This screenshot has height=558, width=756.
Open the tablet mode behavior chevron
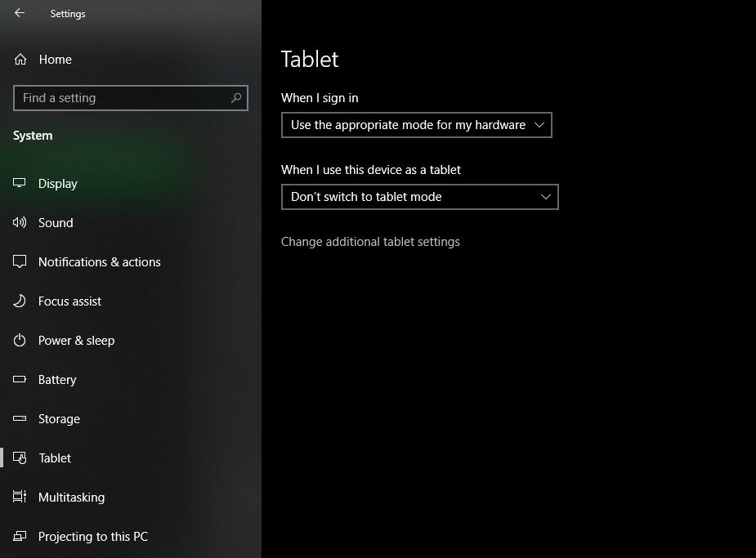click(546, 197)
